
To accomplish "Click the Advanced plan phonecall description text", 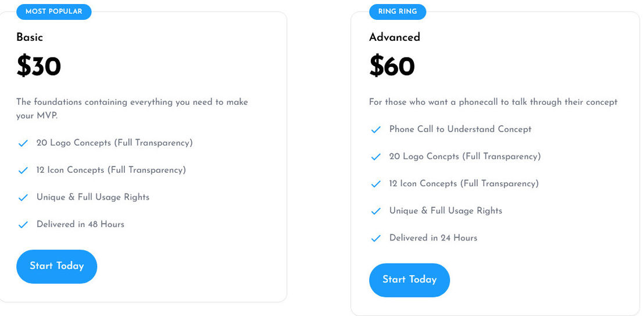I will 493,102.
